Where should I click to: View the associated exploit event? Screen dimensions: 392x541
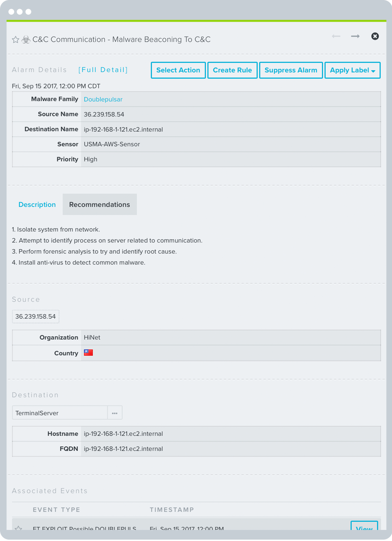click(x=364, y=529)
